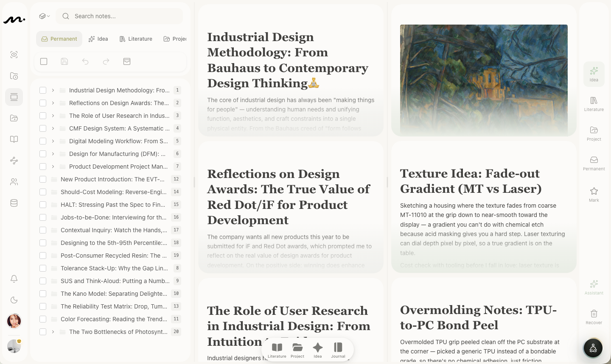Viewport: 611px width, 364px height.
Task: Click the Search notes field
Action: click(x=119, y=16)
